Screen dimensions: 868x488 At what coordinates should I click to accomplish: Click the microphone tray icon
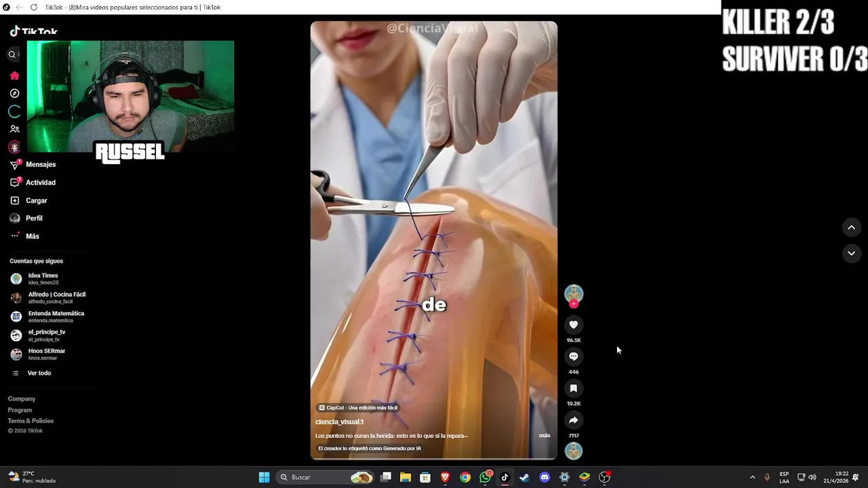(x=767, y=477)
